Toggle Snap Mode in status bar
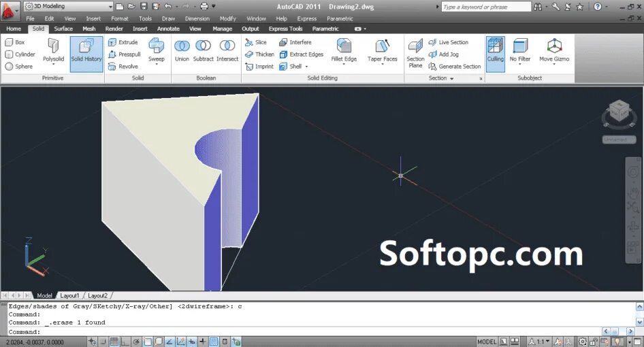The height and width of the screenshot is (347, 644). [103, 342]
